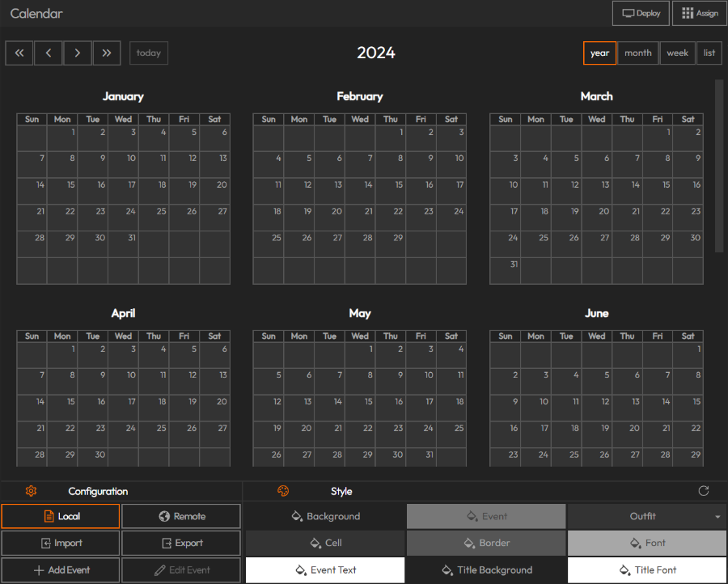Viewport: 728px width, 584px height.
Task: Open the Background color styling option
Action: point(324,515)
